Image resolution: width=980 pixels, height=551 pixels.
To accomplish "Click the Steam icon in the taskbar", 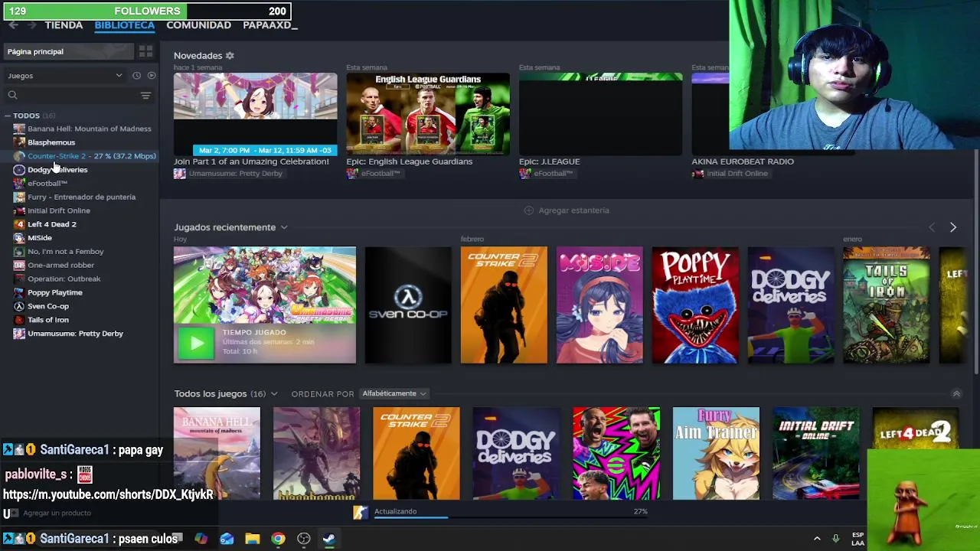I will (x=329, y=539).
